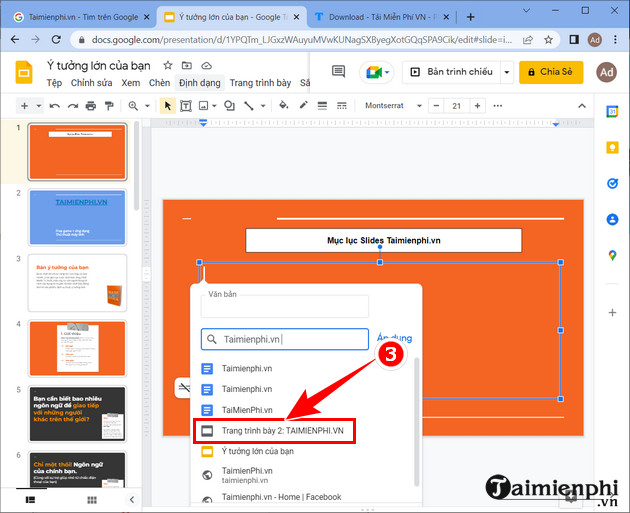Click the Google Slides home logo
630x513 pixels.
(24, 73)
